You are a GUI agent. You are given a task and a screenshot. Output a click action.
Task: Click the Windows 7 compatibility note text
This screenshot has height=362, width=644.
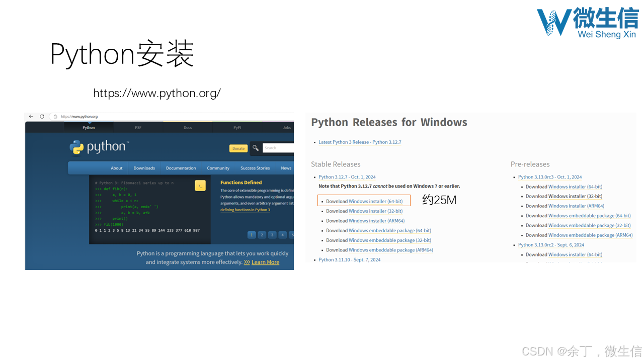pyautogui.click(x=389, y=187)
